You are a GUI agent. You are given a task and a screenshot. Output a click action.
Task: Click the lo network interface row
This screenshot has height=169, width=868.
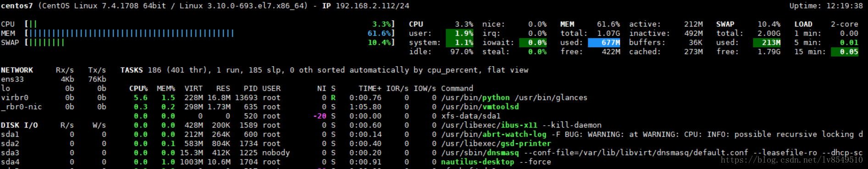tap(54, 88)
